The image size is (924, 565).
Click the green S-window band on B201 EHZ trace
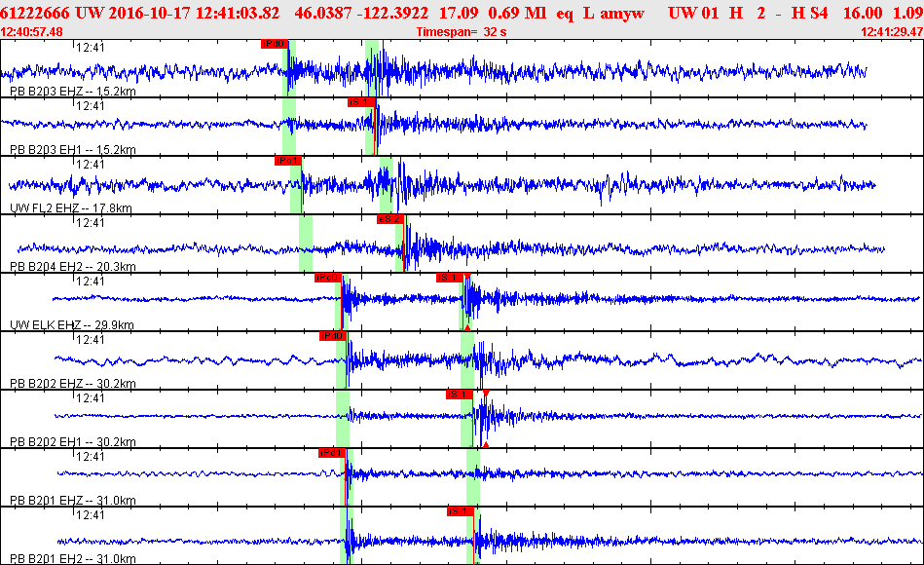point(473,476)
